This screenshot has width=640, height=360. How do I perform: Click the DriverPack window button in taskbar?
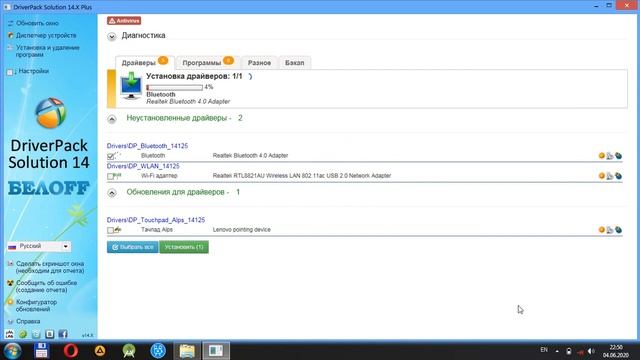pyautogui.click(x=216, y=351)
